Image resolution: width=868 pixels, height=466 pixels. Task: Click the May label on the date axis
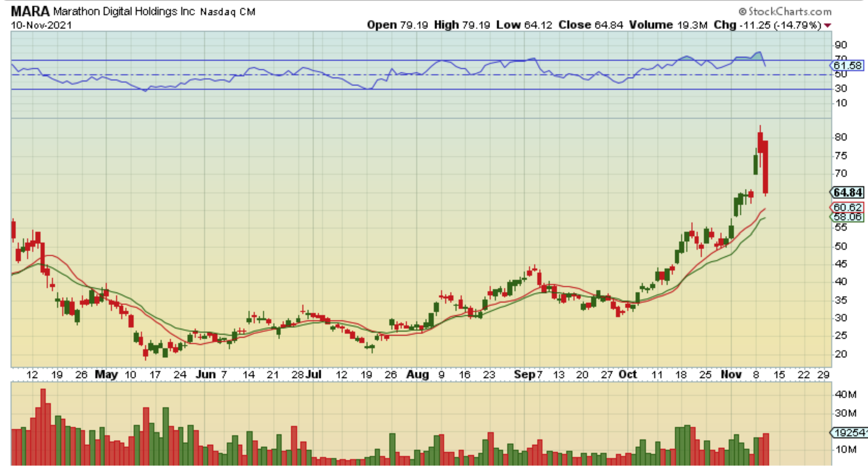pos(106,374)
